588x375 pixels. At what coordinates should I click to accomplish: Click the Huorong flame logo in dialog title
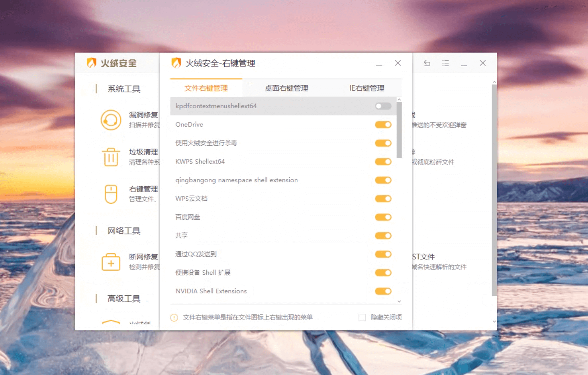coord(176,63)
